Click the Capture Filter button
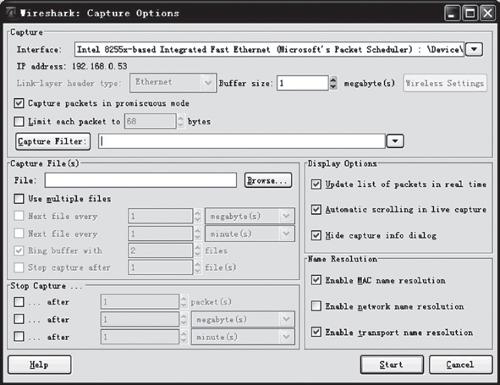 pos(53,141)
